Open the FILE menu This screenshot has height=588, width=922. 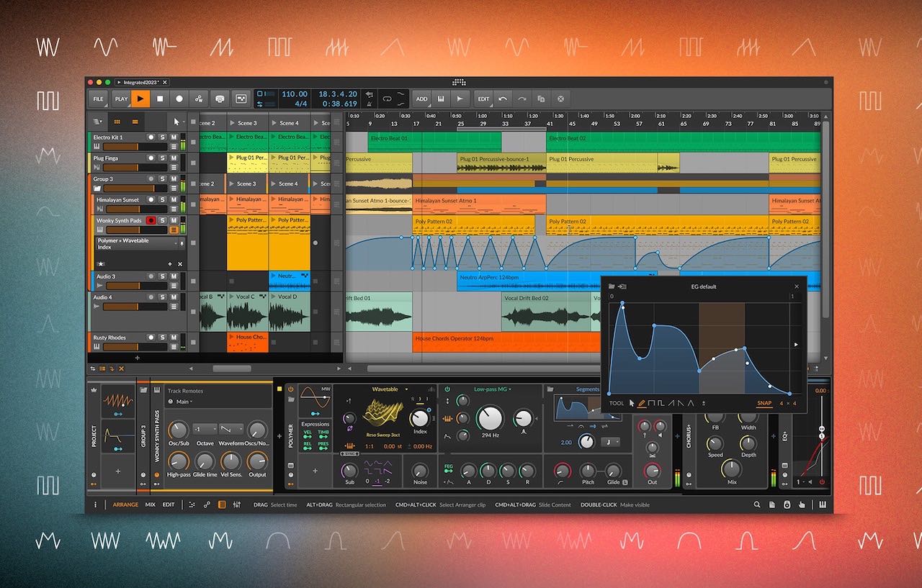pos(98,99)
